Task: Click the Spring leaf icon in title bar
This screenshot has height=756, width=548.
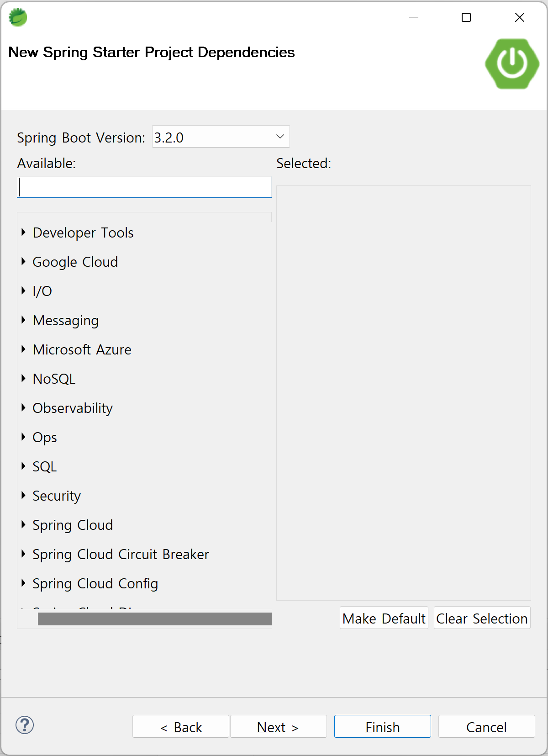Action: 18,17
